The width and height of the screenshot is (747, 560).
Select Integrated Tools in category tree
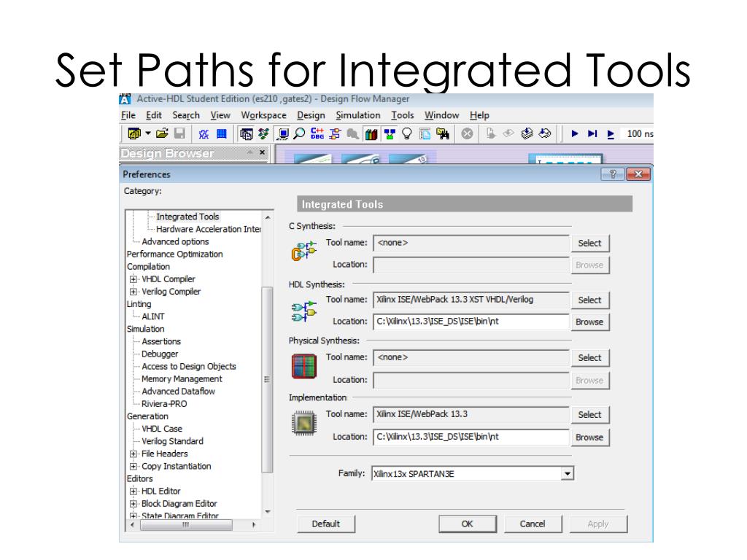click(187, 217)
